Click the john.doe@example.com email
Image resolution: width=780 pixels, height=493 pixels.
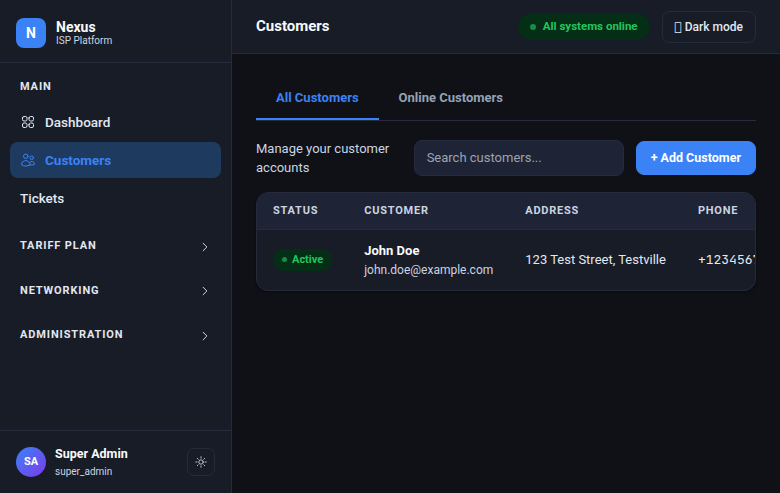[428, 270]
